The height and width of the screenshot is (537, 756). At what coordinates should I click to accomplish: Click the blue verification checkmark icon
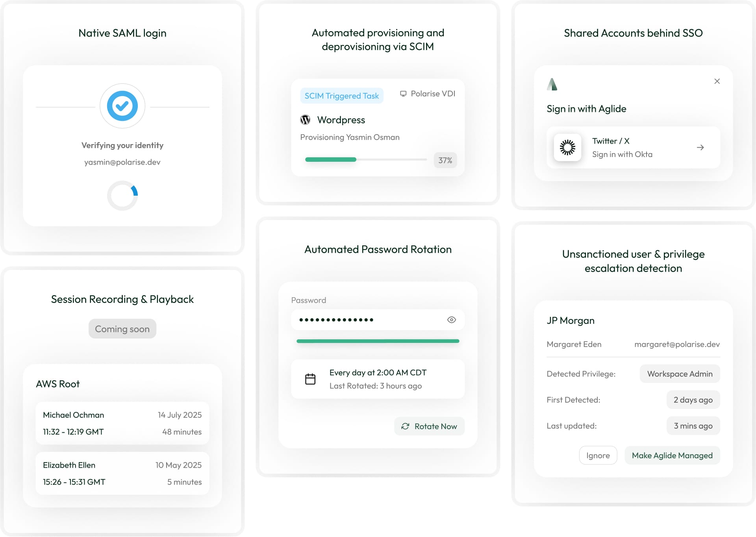click(122, 106)
